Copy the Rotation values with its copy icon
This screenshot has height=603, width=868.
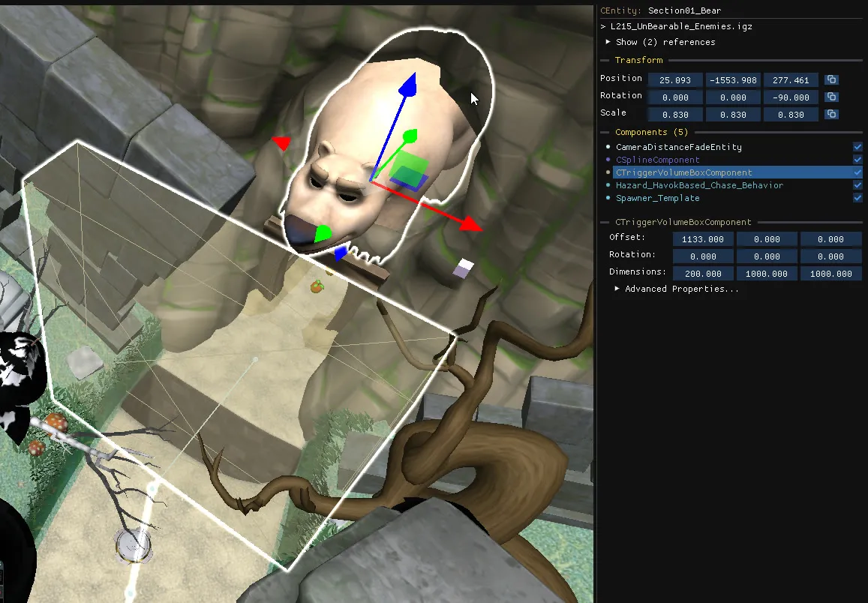(831, 97)
